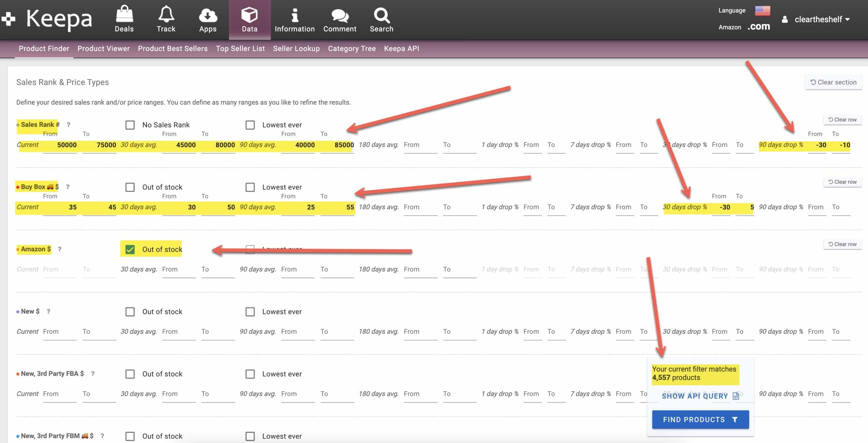Enable New $ Out of stock checkbox
This screenshot has height=443, width=868.
click(130, 312)
